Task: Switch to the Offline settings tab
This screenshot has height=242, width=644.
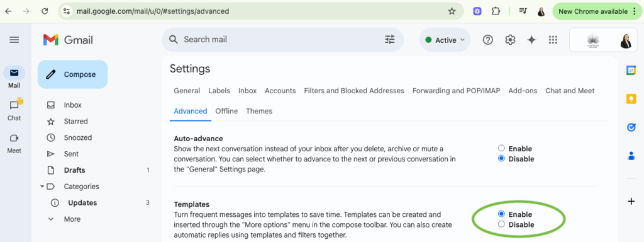Action: [x=226, y=111]
